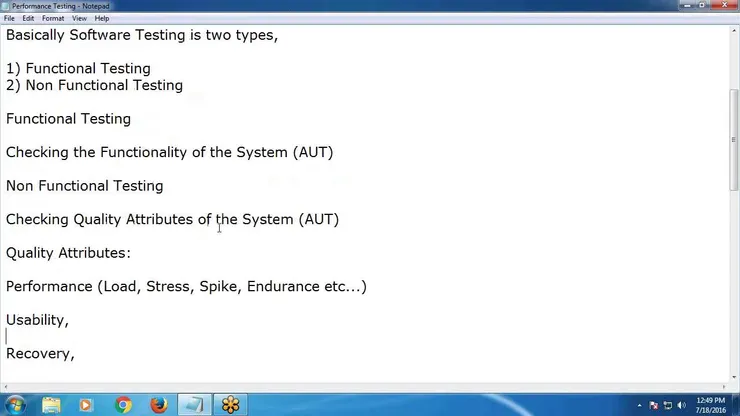Viewport: 740px width, 416px height.
Task: Open the network status tray icon
Action: (x=667, y=405)
